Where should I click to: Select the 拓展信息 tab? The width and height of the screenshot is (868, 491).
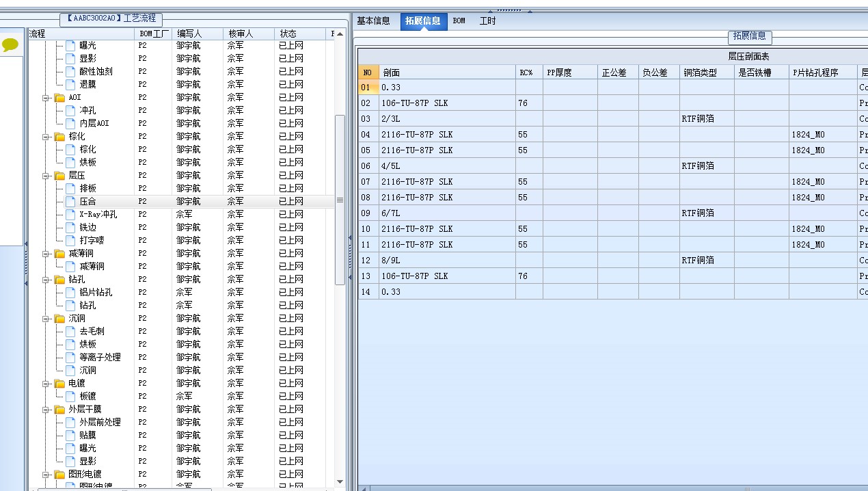point(423,21)
